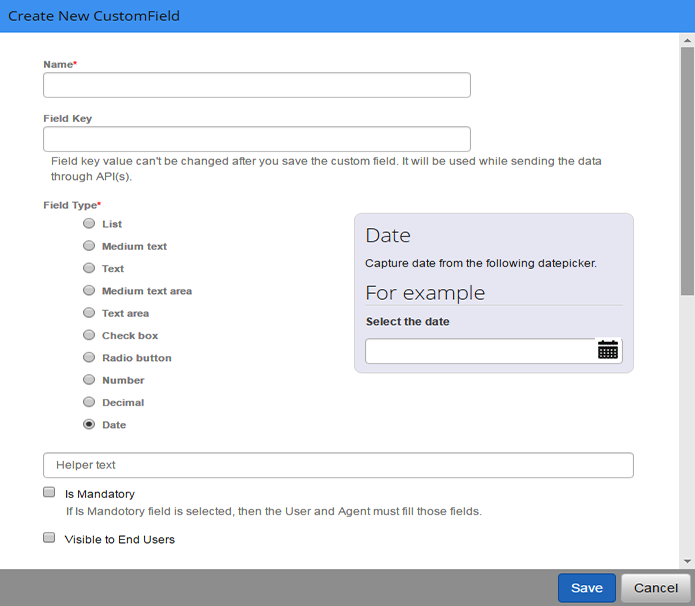Click the Helper text input box
This screenshot has height=606, width=695.
point(338,465)
